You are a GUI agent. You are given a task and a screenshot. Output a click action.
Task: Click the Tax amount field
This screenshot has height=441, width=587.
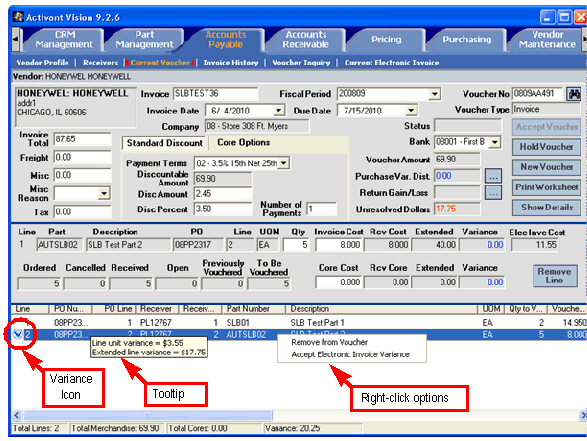(x=82, y=212)
